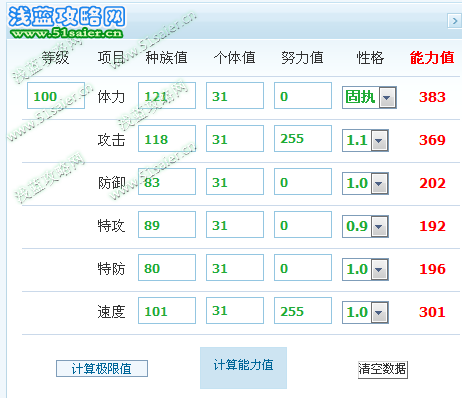Screen dimensions: 462x398
Task: Click the 个体值 column header
Action: pos(235,58)
